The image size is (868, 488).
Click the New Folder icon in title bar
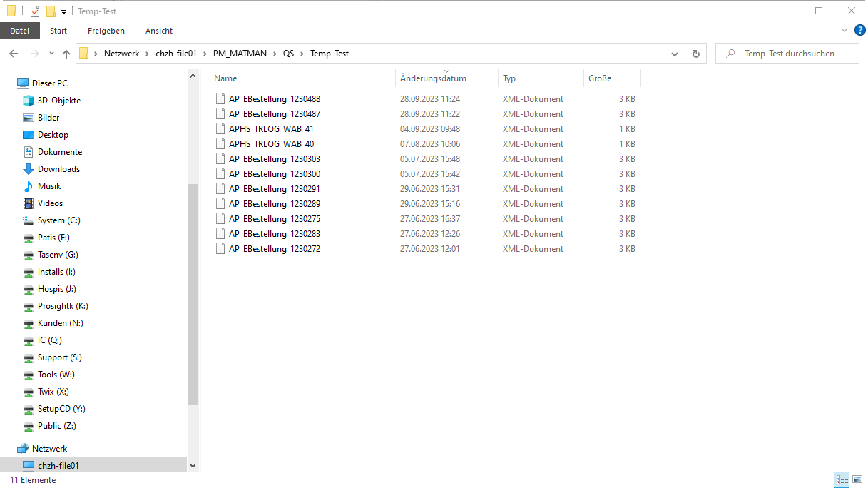(x=51, y=11)
